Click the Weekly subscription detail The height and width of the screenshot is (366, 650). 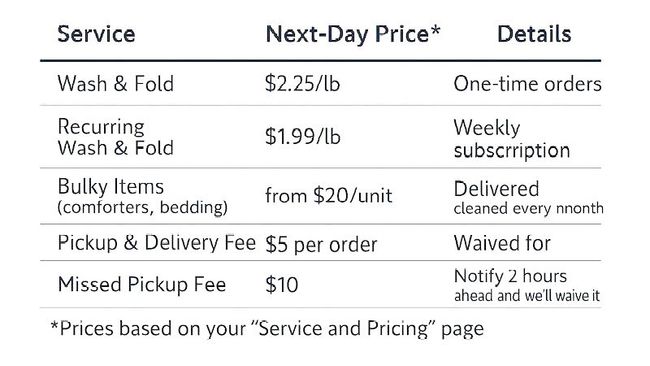[512, 139]
